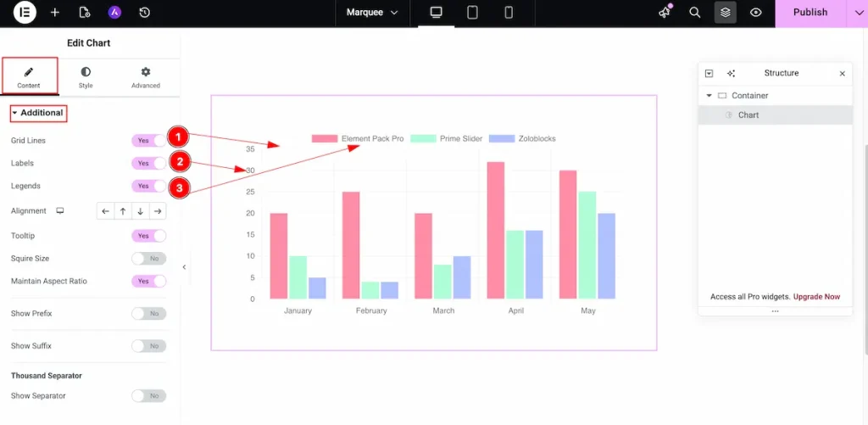This screenshot has height=425, width=868.
Task: Click the Elementor logo icon
Action: [x=25, y=13]
